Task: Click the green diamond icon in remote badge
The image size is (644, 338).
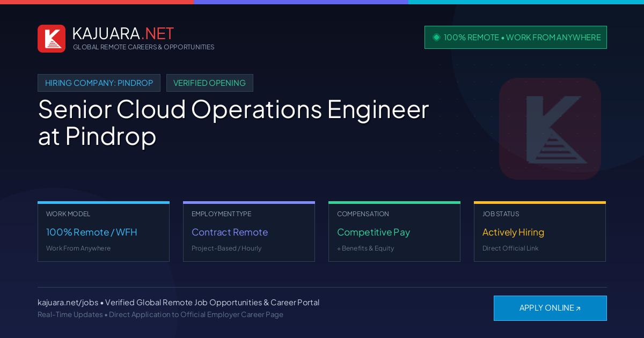Action: tap(436, 37)
